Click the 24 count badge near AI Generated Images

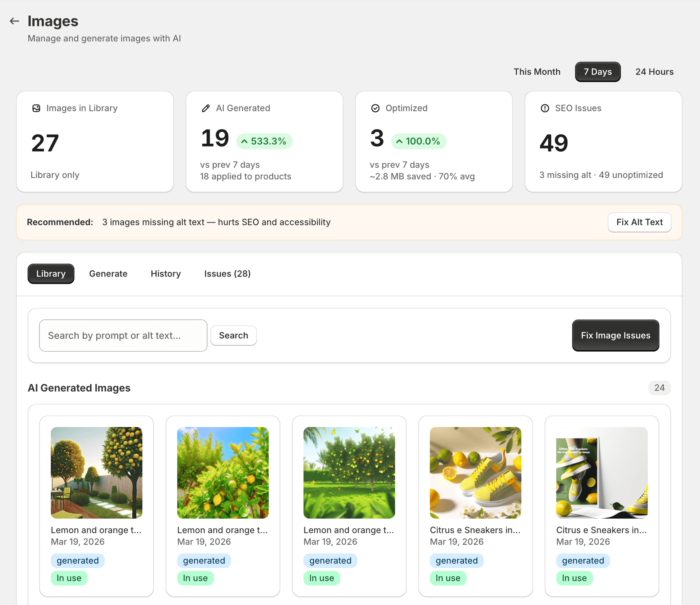tap(660, 388)
